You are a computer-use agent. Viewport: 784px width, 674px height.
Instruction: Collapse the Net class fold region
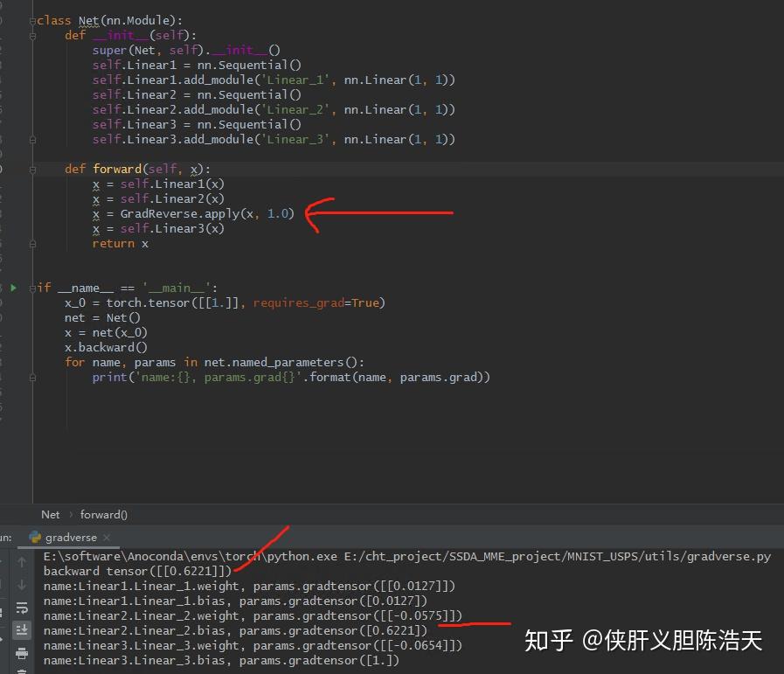coord(31,19)
